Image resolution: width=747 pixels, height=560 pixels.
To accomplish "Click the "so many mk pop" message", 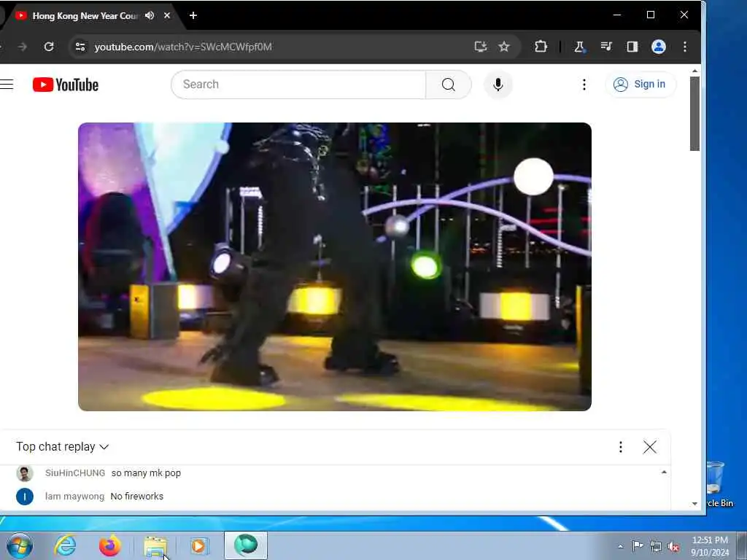I will click(146, 472).
